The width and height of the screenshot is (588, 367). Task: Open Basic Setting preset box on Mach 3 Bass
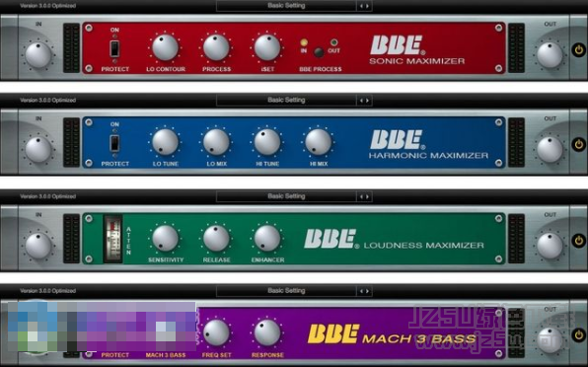coord(286,291)
